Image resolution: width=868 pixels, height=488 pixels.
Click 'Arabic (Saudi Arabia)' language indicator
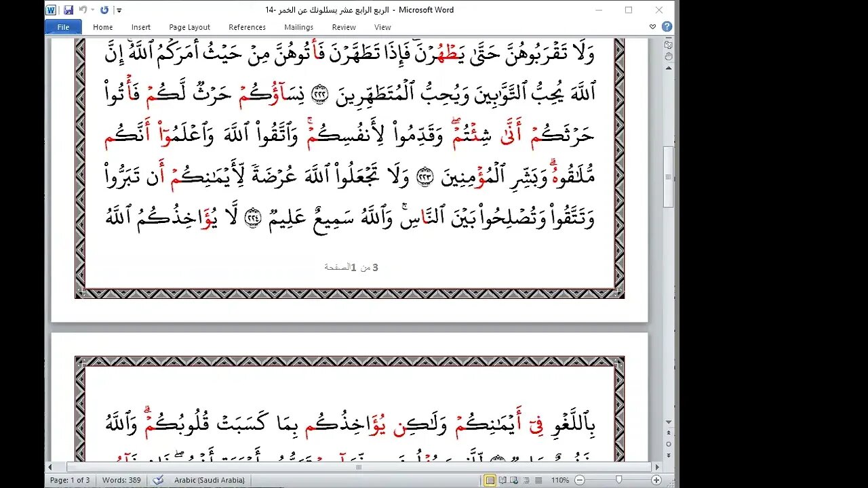coord(209,480)
